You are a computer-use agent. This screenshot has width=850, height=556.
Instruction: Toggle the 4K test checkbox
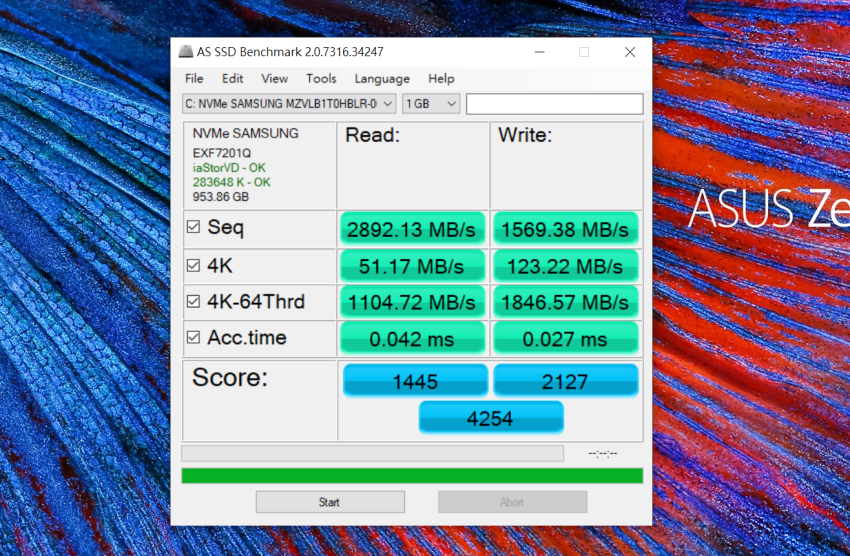click(193, 266)
